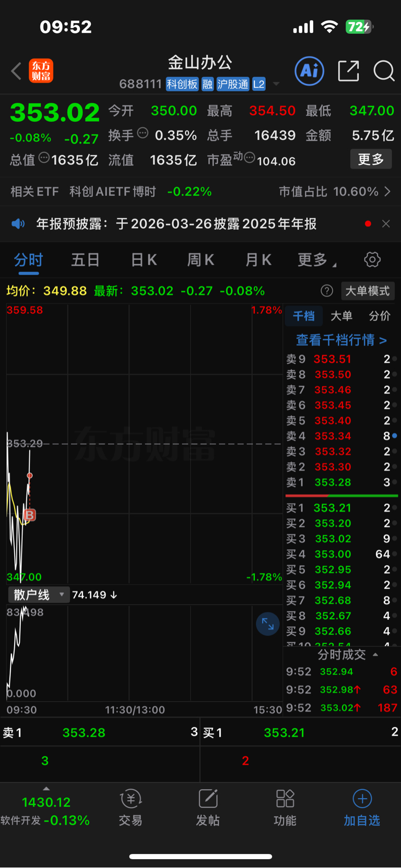This screenshot has height=868, width=401.
Task: Tap the B buy marker on chart
Action: pos(30,515)
